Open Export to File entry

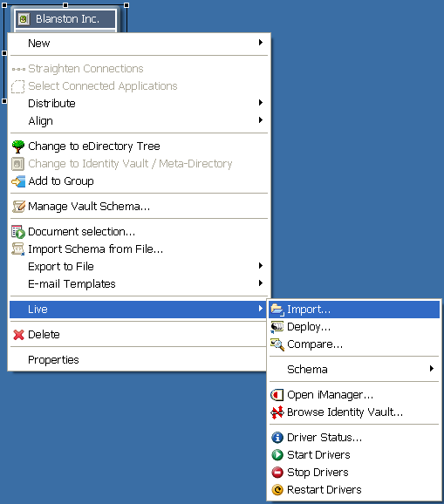[x=139, y=267]
